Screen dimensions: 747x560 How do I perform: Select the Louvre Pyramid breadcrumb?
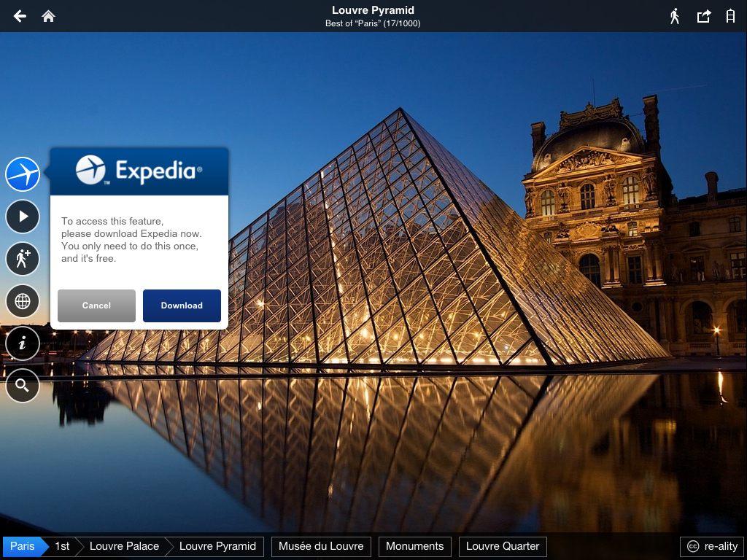tap(217, 546)
